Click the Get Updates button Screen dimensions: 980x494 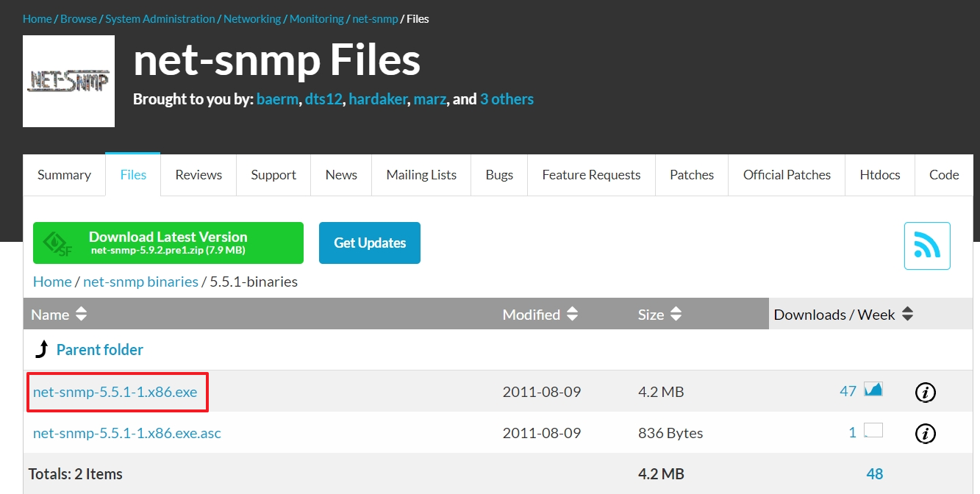click(370, 243)
